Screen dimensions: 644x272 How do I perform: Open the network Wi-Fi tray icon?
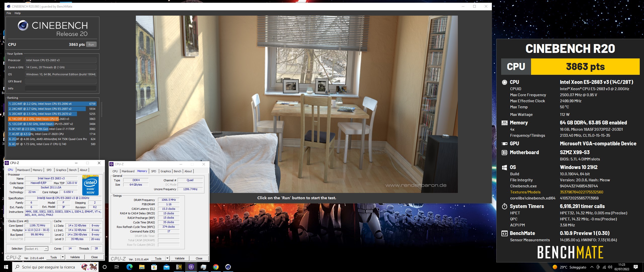click(604, 267)
